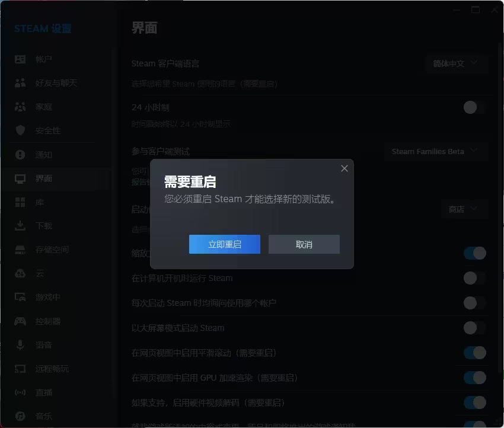Open the 商店 startup location dropdown
This screenshot has height=428, width=504.
pos(464,209)
